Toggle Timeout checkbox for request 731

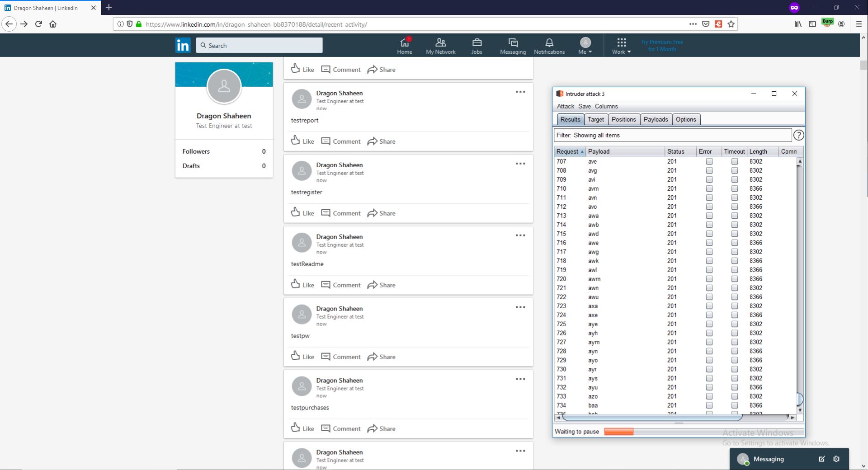[735, 378]
